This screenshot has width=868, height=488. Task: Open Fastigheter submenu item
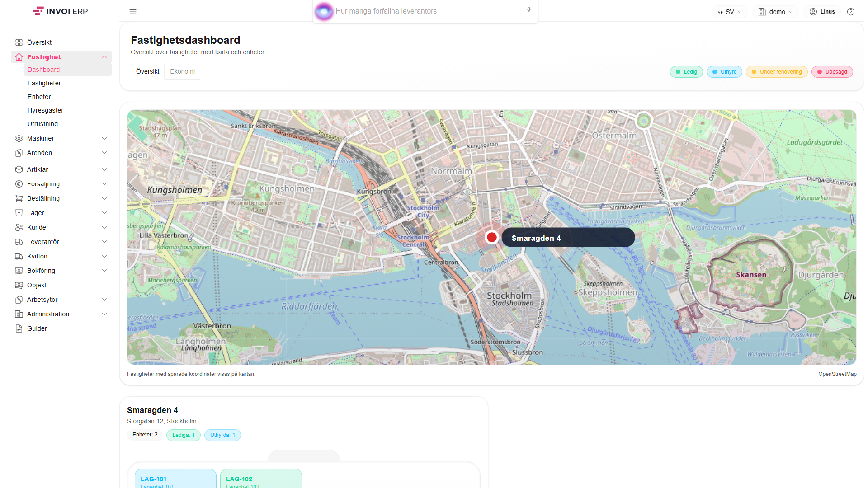tap(67, 83)
